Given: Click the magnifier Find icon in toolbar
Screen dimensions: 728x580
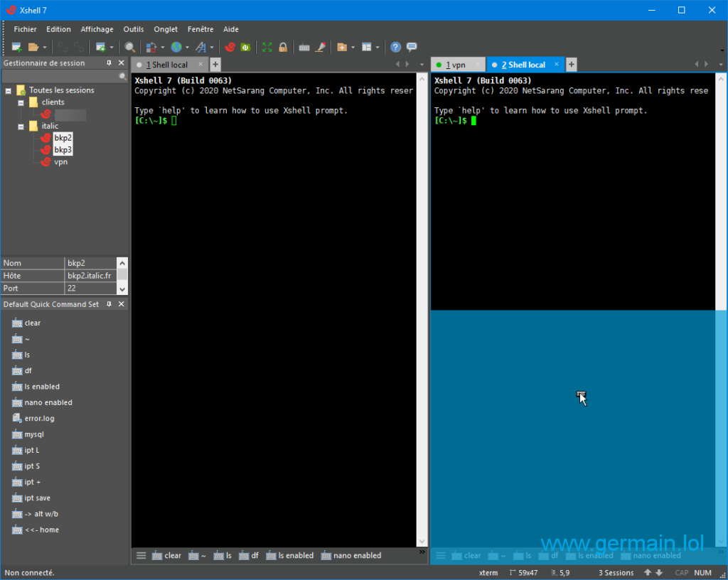Looking at the screenshot, I should 130,48.
